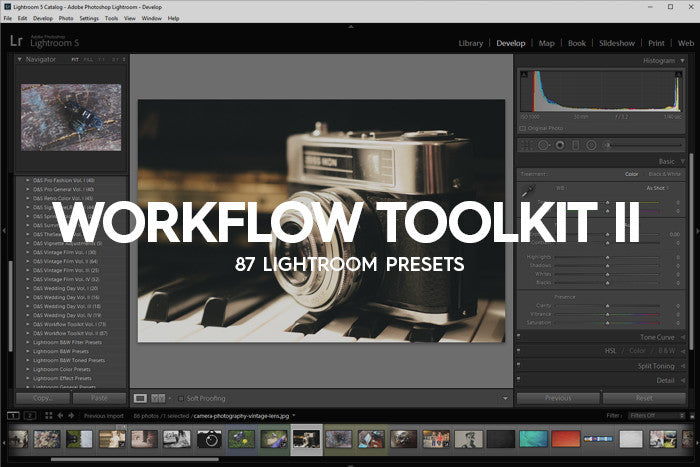Collapse the right panel group arrow
This screenshot has width=700, height=467.
click(697, 231)
